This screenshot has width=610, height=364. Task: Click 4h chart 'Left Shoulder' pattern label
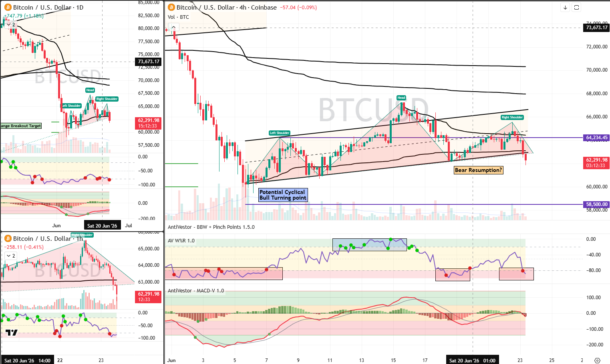[279, 133]
